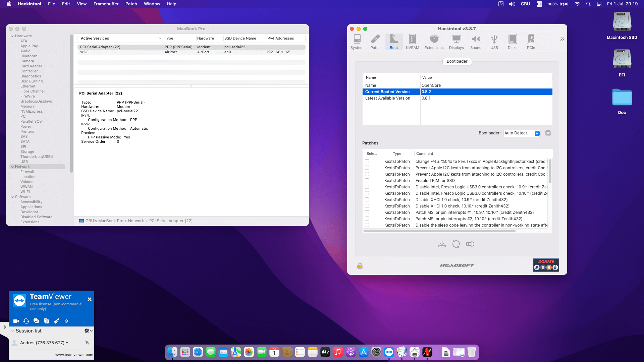This screenshot has height=362, width=644.
Task: Check the AppleBacklightInjector patch checkbox
Action: (367, 162)
